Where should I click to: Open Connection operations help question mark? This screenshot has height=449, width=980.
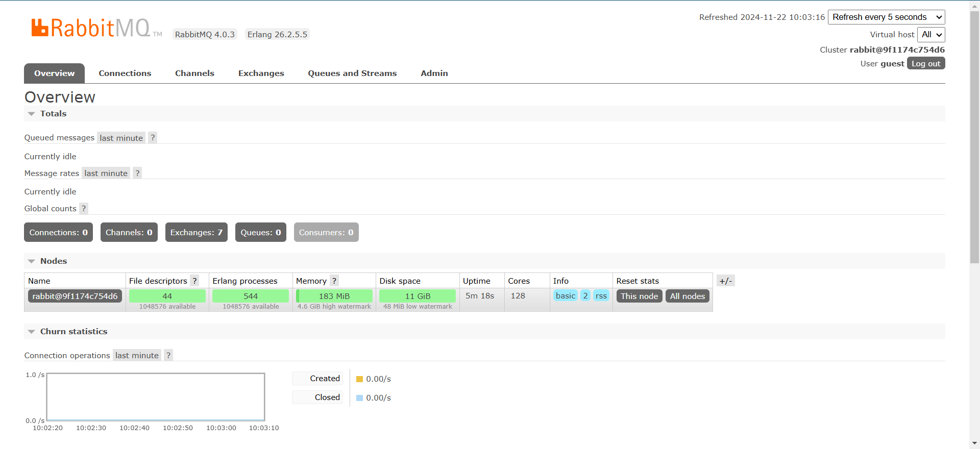168,355
